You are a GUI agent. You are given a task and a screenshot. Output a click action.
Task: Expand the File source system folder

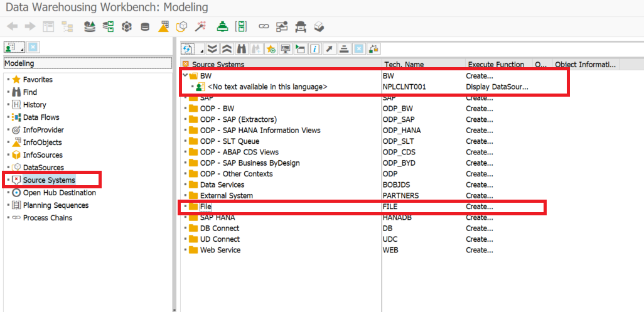[x=185, y=207]
